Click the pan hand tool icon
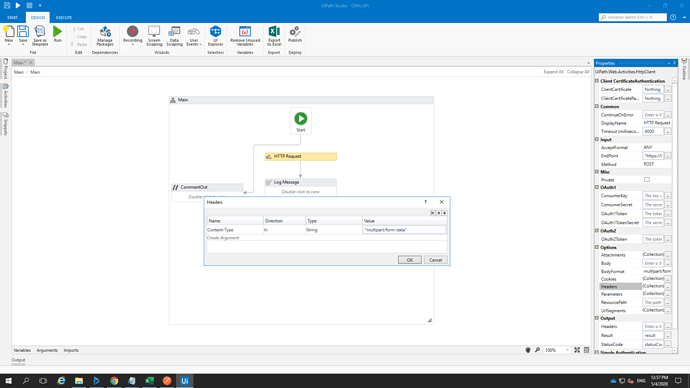The image size is (690, 388). coord(528,350)
